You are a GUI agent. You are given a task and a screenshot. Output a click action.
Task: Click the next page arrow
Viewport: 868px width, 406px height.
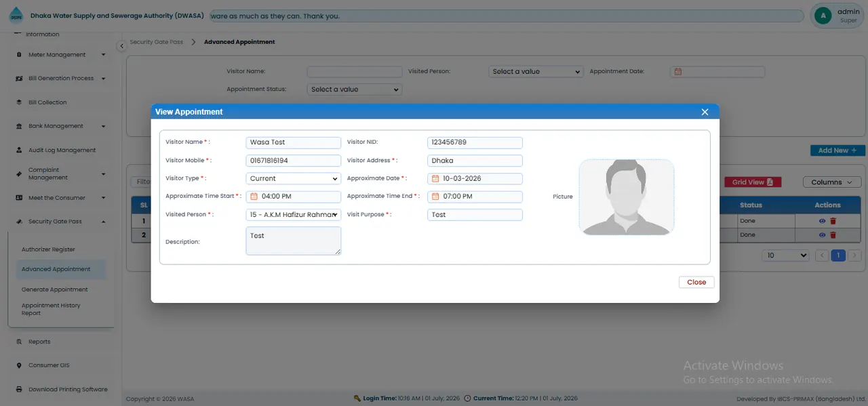854,256
